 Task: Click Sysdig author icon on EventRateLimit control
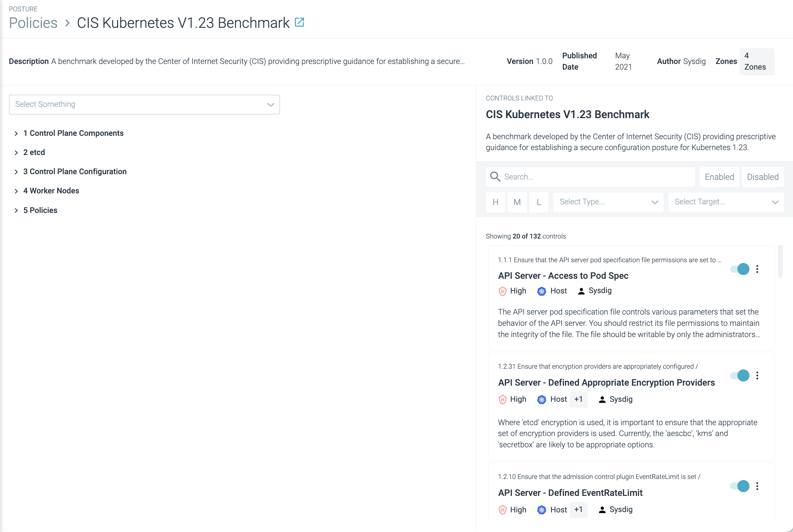click(602, 510)
